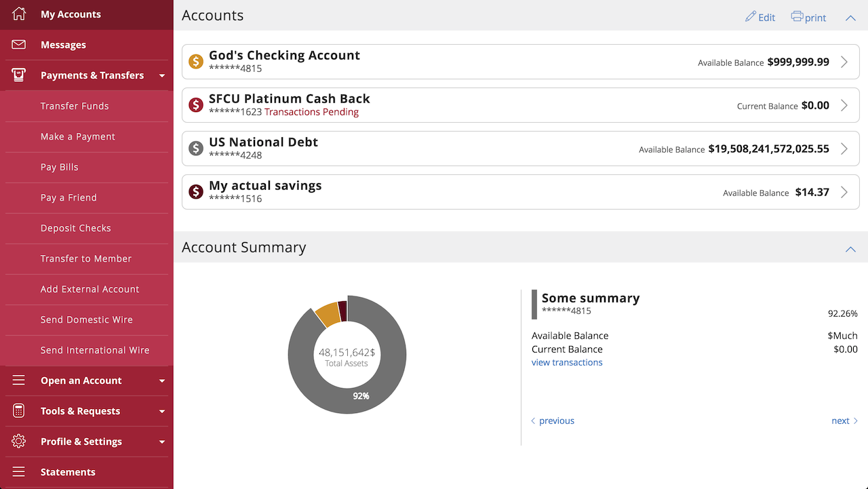This screenshot has height=489, width=868.
Task: Click the SFCU Platinum Cash Back title
Action: (290, 99)
